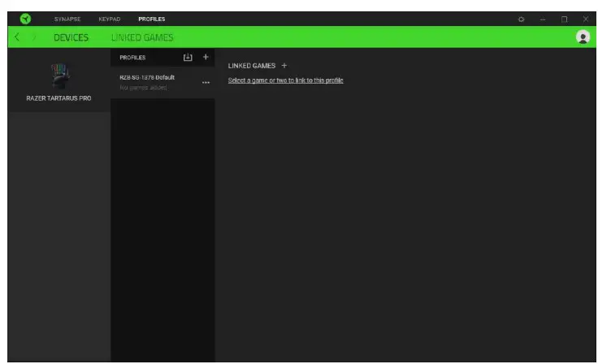598x364 pixels.
Task: Go back with the left arrow
Action: 17,37
